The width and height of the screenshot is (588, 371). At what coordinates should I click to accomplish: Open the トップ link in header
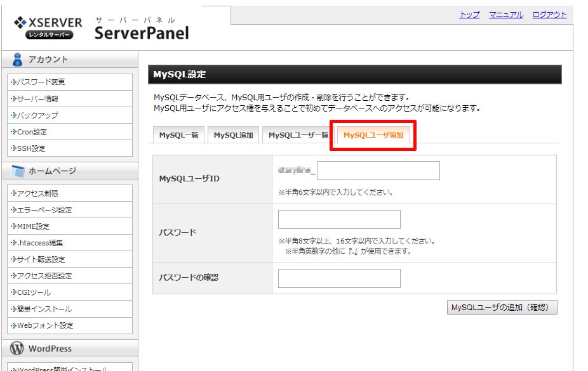[469, 15]
